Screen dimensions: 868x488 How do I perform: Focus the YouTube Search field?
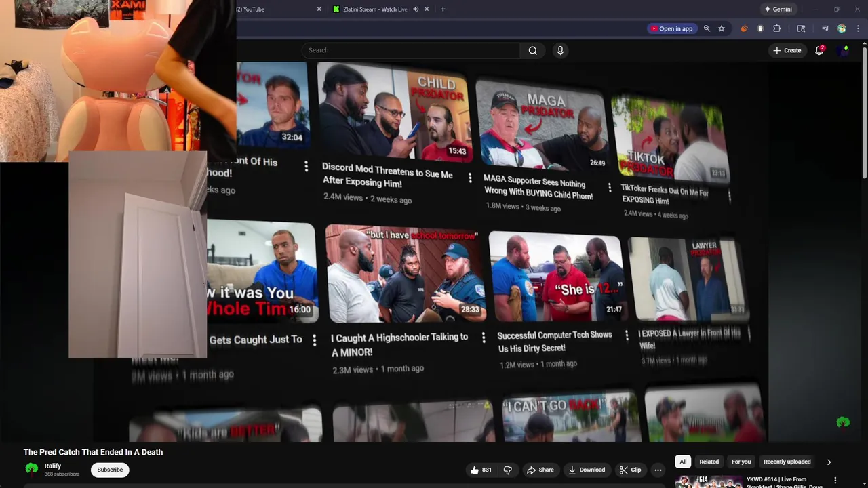point(411,50)
